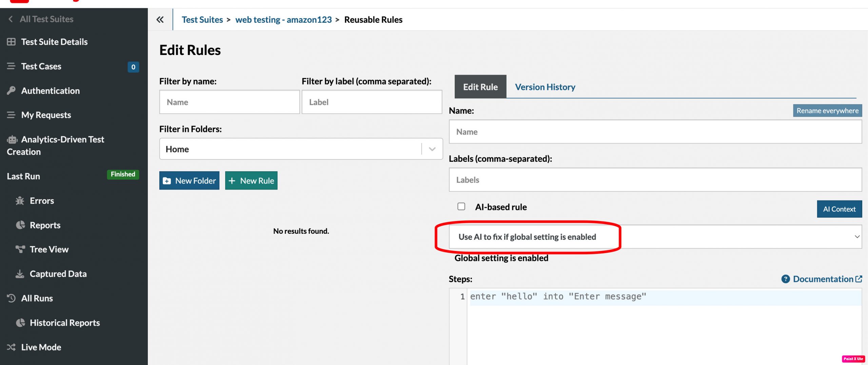Open the Documentation link

[x=823, y=279]
